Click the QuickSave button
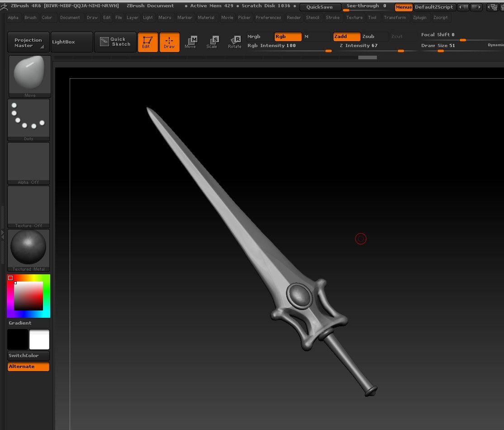This screenshot has height=430, width=504. 320,7
